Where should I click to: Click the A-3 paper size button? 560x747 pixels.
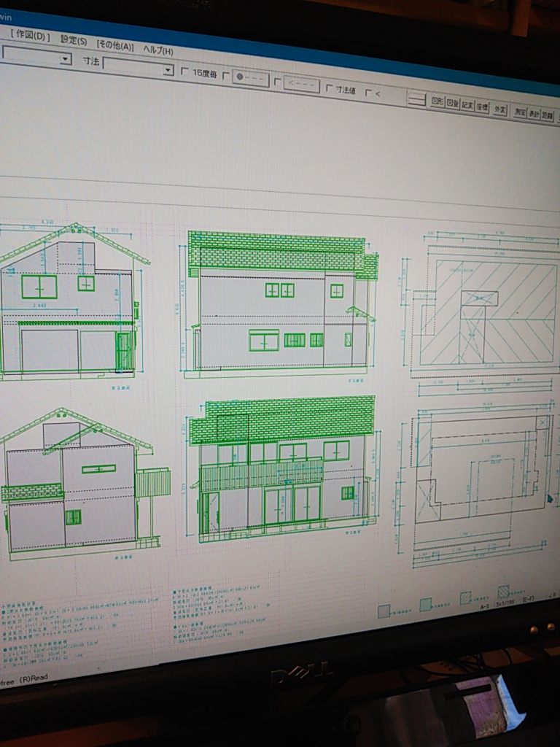484,605
